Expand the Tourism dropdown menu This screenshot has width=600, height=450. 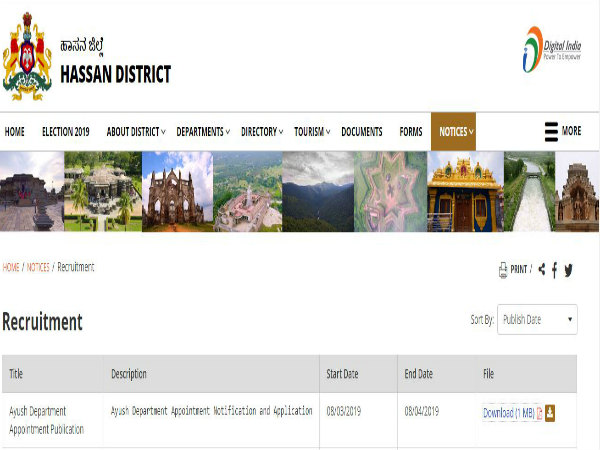coord(312,132)
